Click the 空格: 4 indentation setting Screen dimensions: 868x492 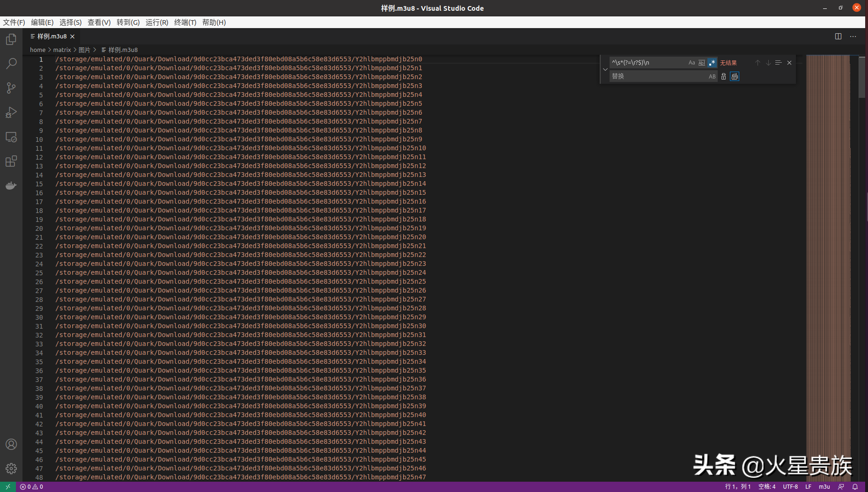767,487
